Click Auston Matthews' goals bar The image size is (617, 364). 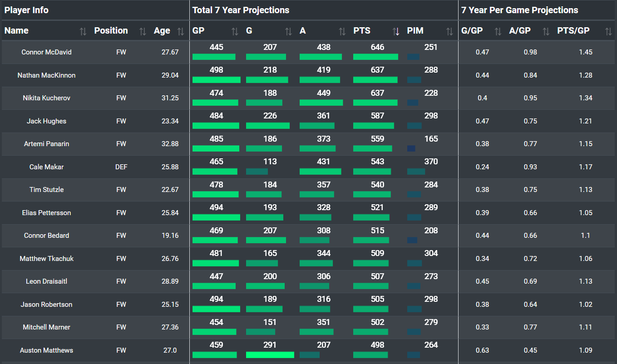coord(270,355)
